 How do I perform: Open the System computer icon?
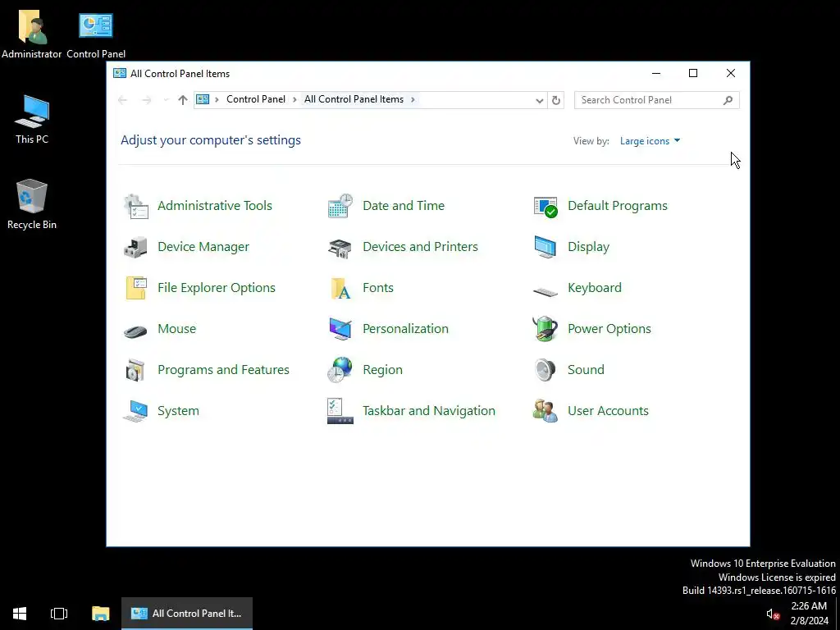click(135, 412)
